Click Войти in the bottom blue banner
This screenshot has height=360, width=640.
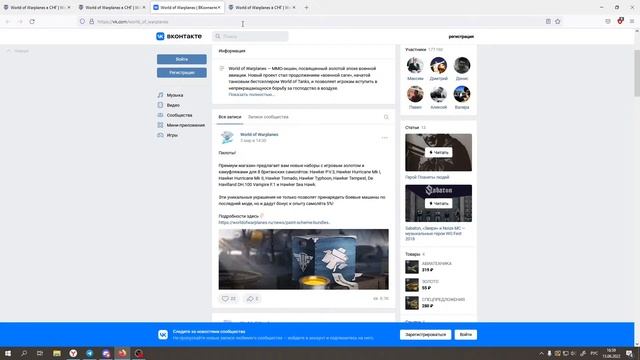(x=466, y=335)
